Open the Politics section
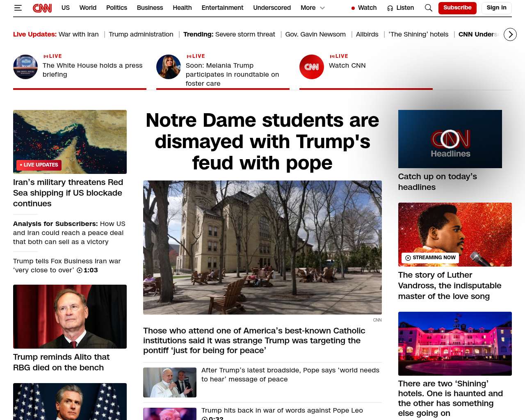The image size is (525, 420). (x=116, y=8)
